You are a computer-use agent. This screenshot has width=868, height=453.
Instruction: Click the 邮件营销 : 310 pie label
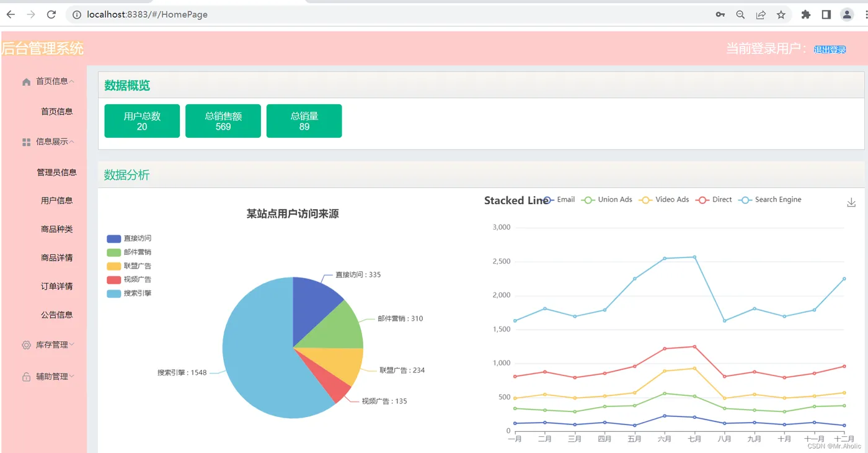[x=401, y=318]
